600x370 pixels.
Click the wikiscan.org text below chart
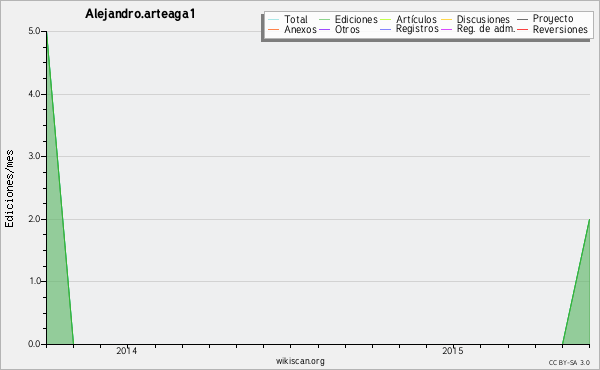pos(300,361)
